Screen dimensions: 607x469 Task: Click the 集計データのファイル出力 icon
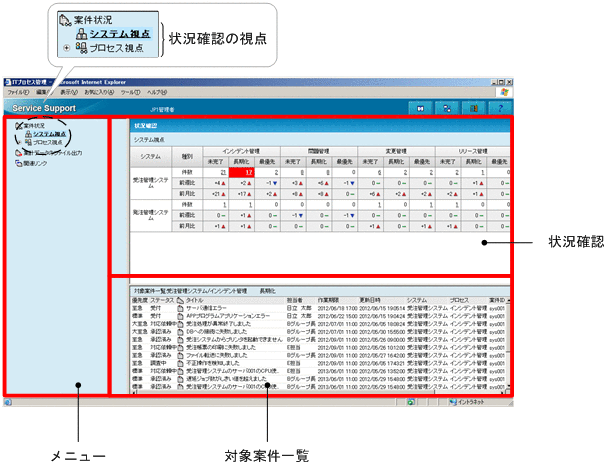coord(18,153)
